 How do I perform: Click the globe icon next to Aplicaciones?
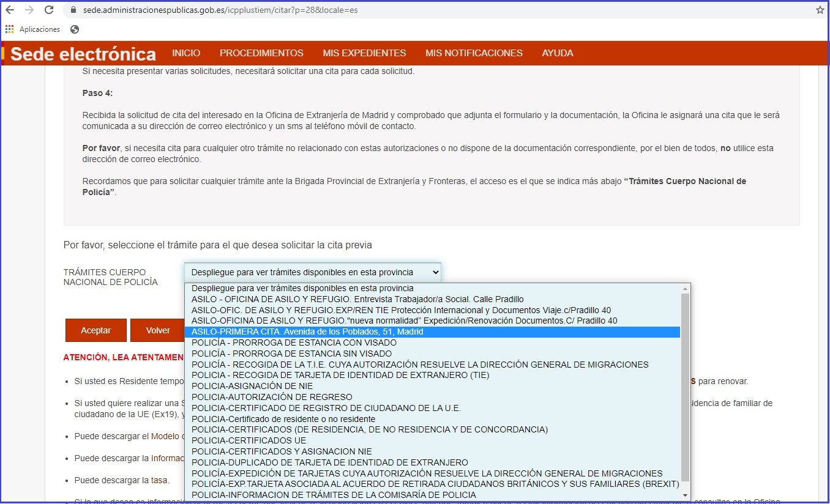(75, 29)
